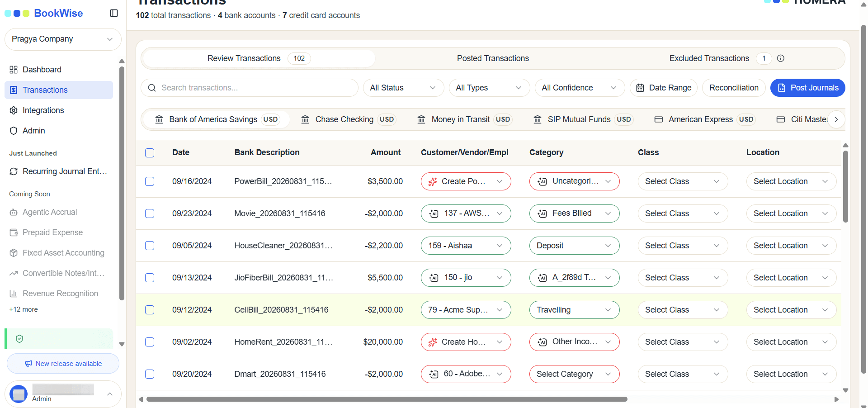Image resolution: width=868 pixels, height=408 pixels.
Task: Open the All Types filter
Action: [x=489, y=88]
